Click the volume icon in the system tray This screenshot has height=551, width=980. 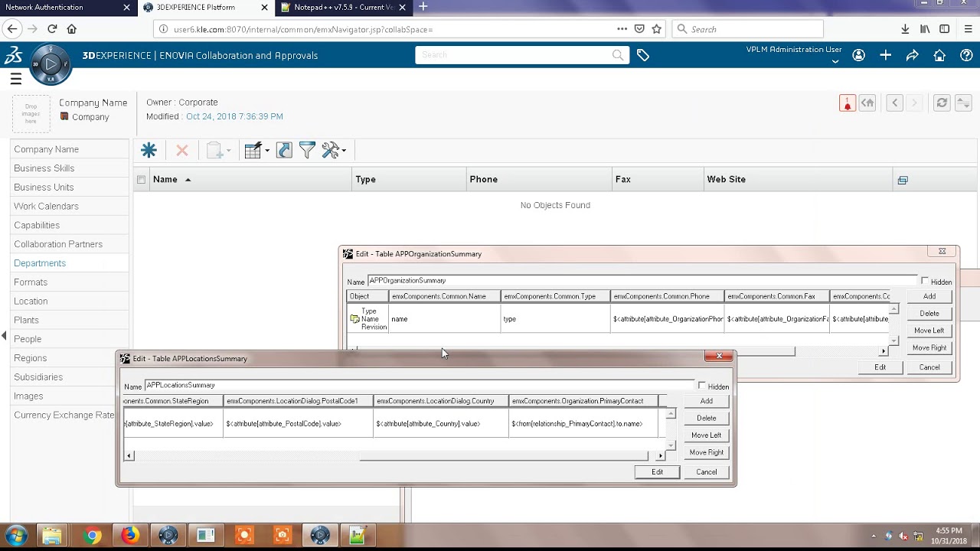pos(903,536)
